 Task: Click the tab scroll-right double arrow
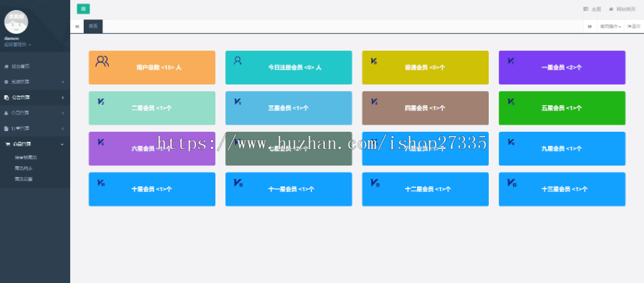(590, 27)
